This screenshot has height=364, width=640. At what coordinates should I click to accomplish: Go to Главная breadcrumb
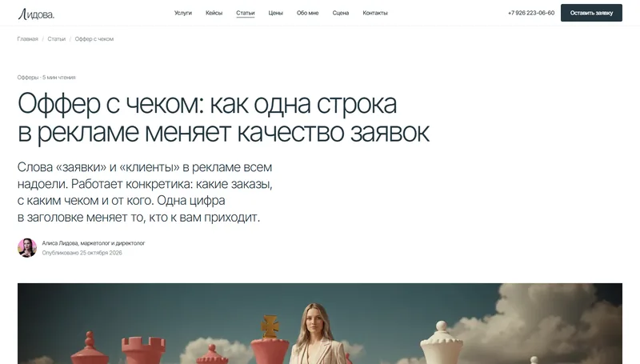click(x=27, y=39)
